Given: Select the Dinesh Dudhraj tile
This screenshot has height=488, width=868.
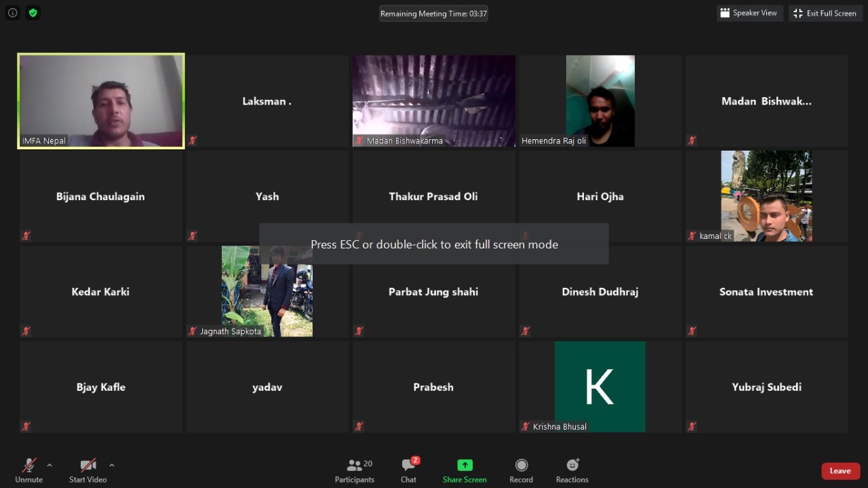Looking at the screenshot, I should click(600, 291).
